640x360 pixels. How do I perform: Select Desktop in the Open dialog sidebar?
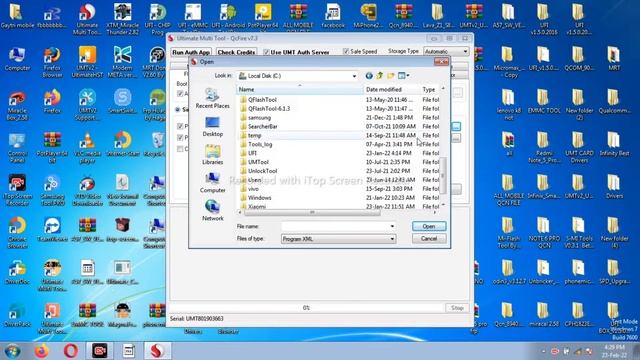[x=212, y=127]
